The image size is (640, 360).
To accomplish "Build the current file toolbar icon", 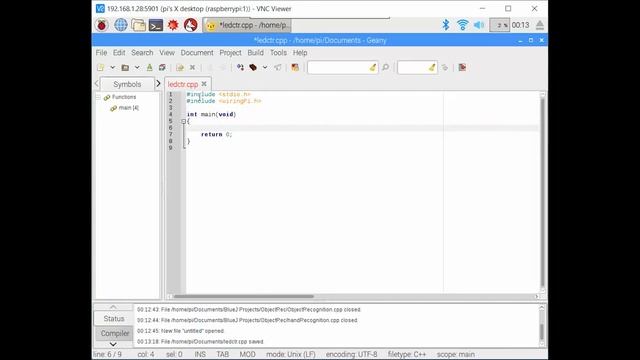I will (253, 68).
